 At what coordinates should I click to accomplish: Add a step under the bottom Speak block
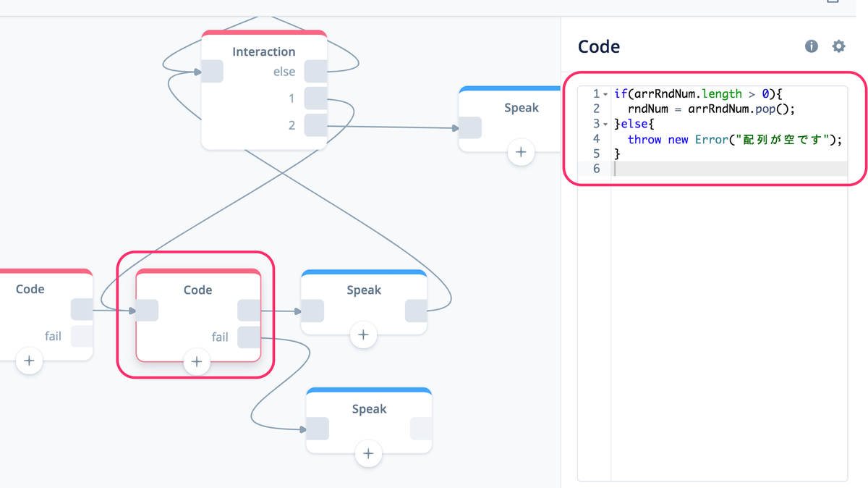pos(368,454)
